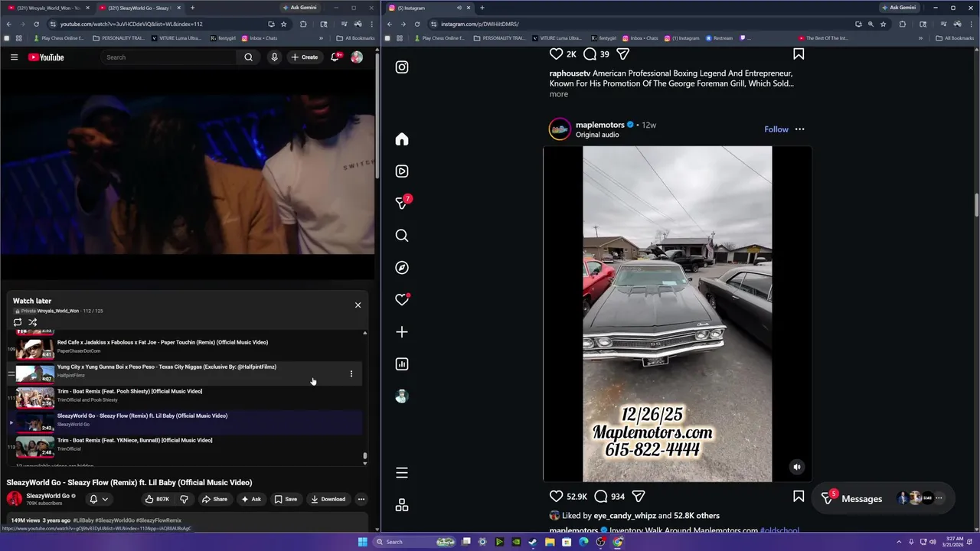Viewport: 980px width, 551px height.
Task: Start YouTube voice search with microphone
Action: click(x=274, y=57)
